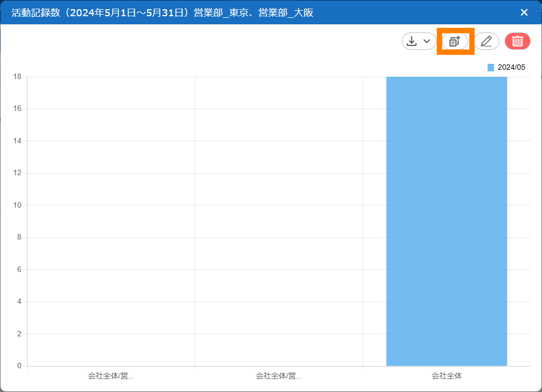542x392 pixels.
Task: Click the 18 value on y-axis
Action: (17, 77)
